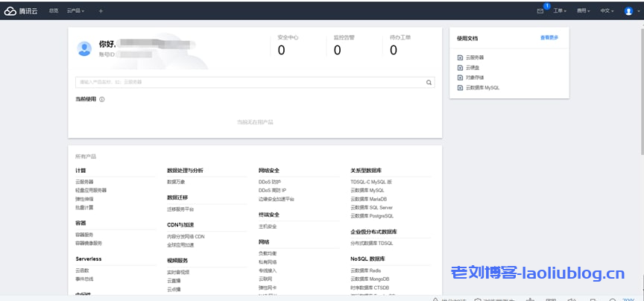Click the product name search field

(255, 82)
